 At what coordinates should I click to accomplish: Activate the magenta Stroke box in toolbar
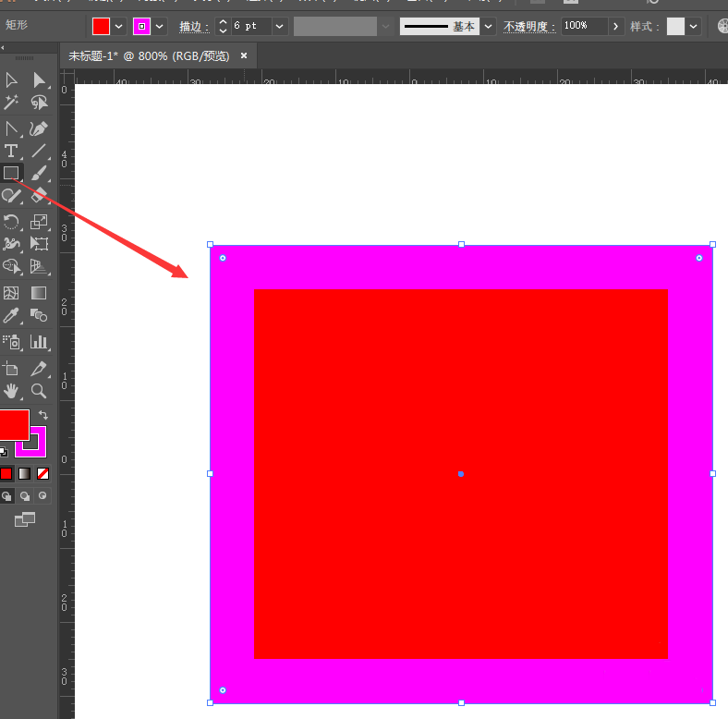39,448
